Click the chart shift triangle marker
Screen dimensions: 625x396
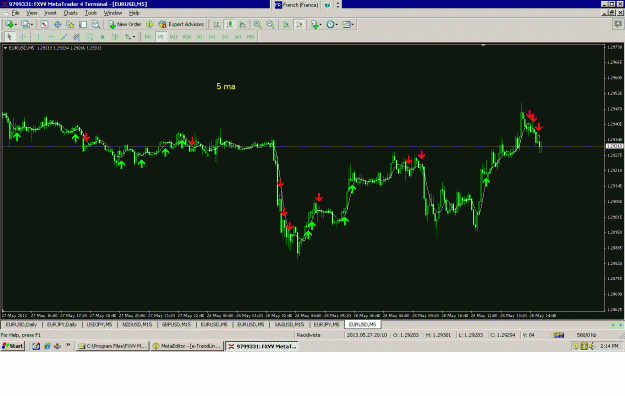pos(483,45)
